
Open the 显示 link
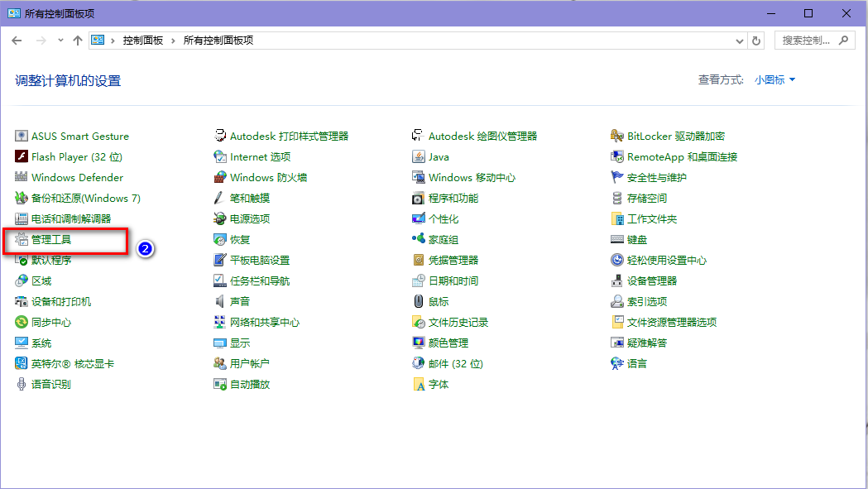tap(240, 343)
